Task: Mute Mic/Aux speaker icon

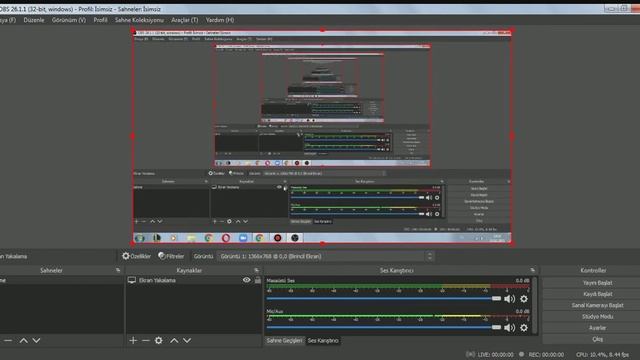Action: pos(509,328)
